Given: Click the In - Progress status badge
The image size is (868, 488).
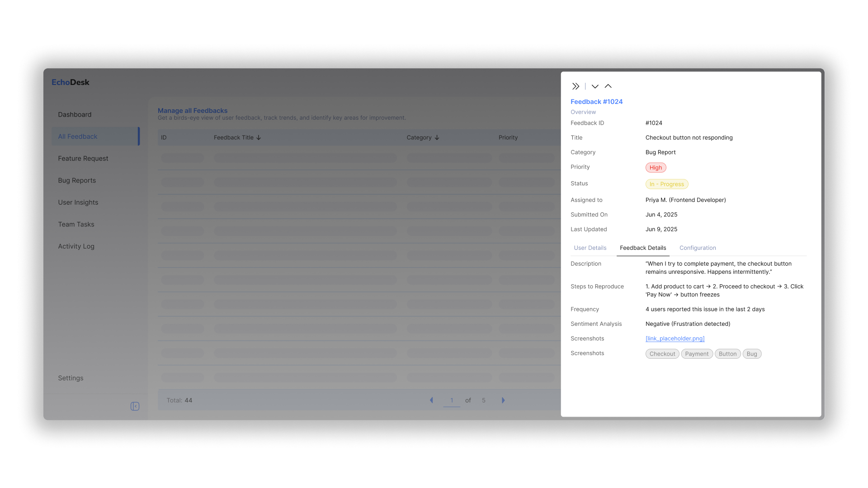Looking at the screenshot, I should (x=666, y=184).
